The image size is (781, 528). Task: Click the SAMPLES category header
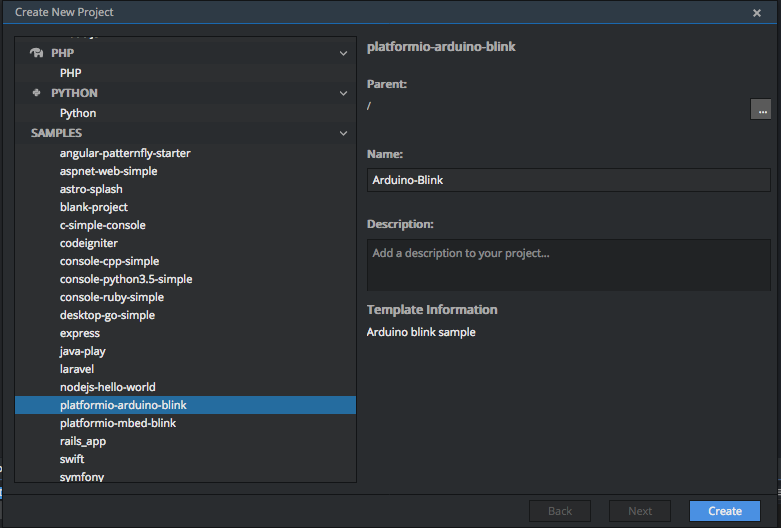(x=185, y=133)
